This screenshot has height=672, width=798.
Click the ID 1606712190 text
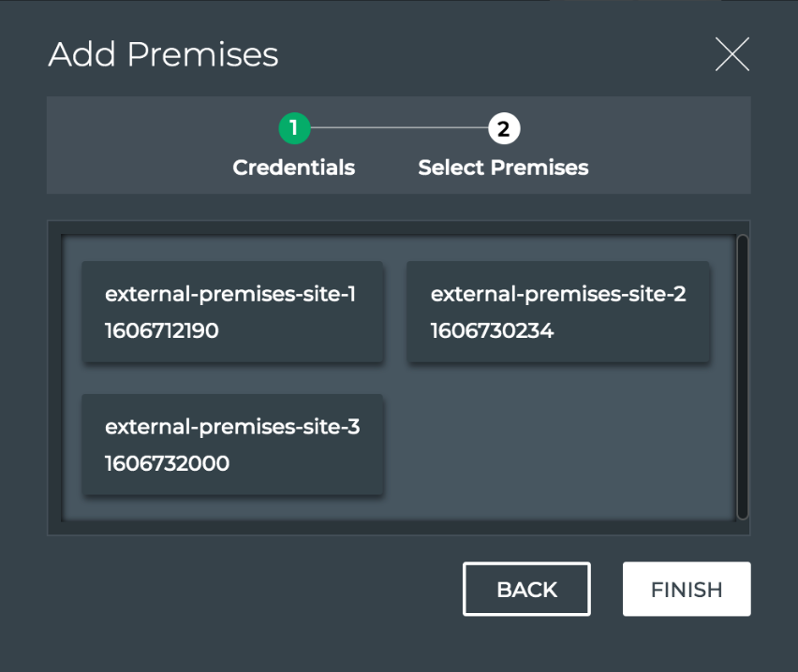(x=162, y=330)
